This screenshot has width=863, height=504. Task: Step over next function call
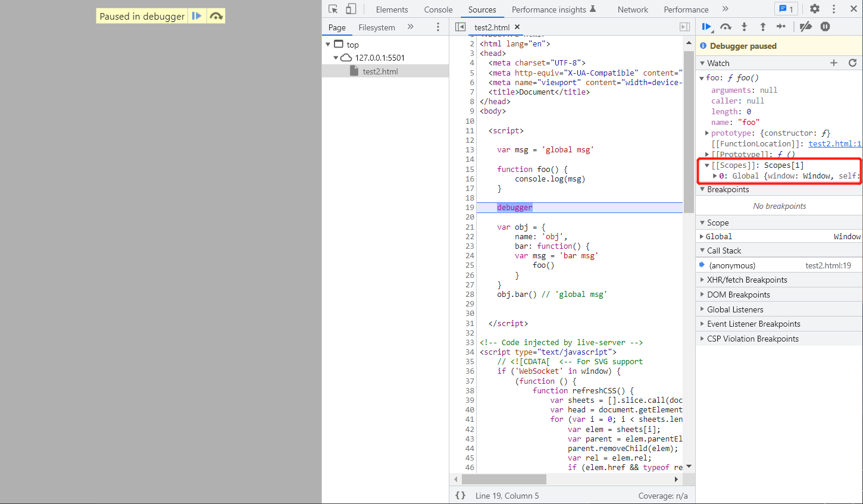[726, 27]
